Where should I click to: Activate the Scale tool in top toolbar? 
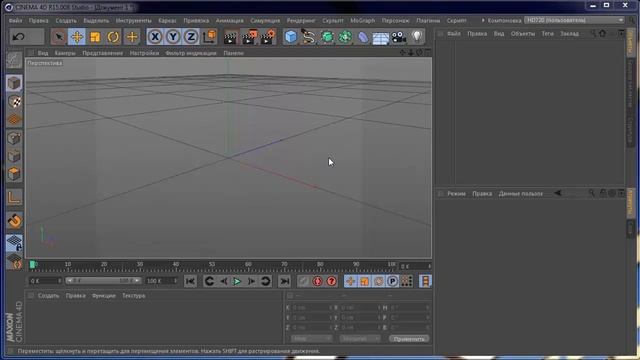point(95,37)
